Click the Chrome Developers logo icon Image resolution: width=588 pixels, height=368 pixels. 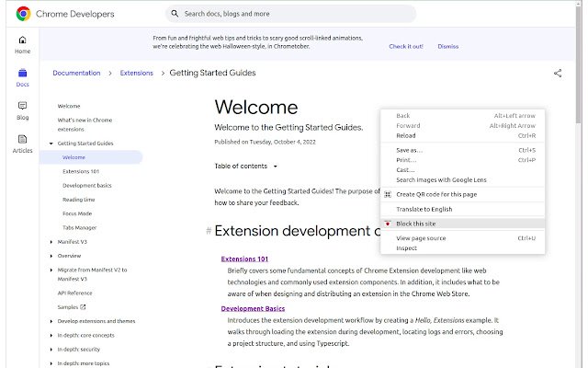point(23,14)
